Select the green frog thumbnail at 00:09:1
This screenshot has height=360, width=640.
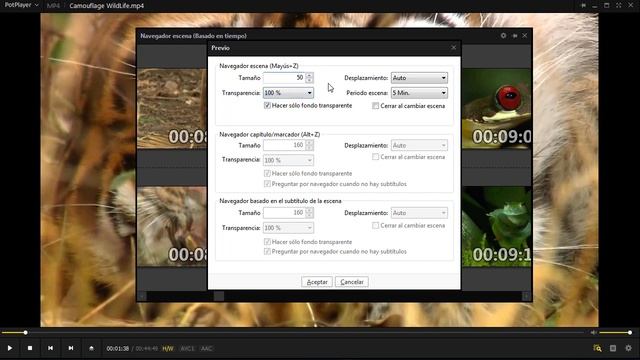click(x=497, y=227)
